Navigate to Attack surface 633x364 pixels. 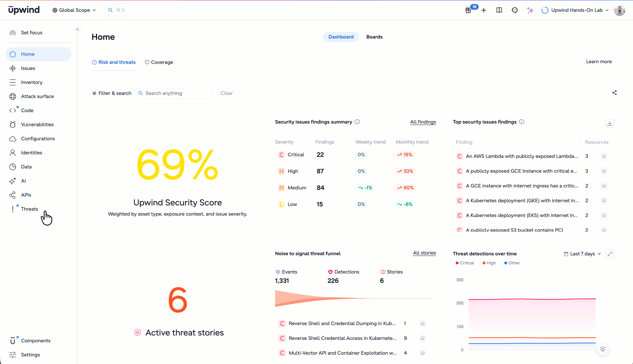coord(39,96)
